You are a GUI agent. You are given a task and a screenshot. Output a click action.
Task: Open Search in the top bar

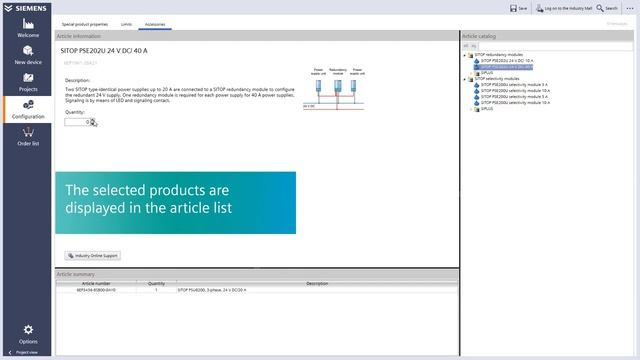tap(607, 8)
